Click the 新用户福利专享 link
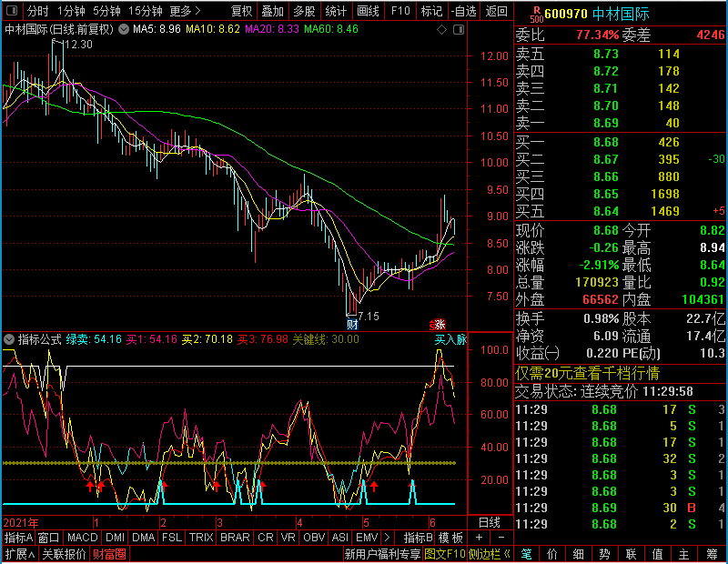The height and width of the screenshot is (564, 728). 382,554
